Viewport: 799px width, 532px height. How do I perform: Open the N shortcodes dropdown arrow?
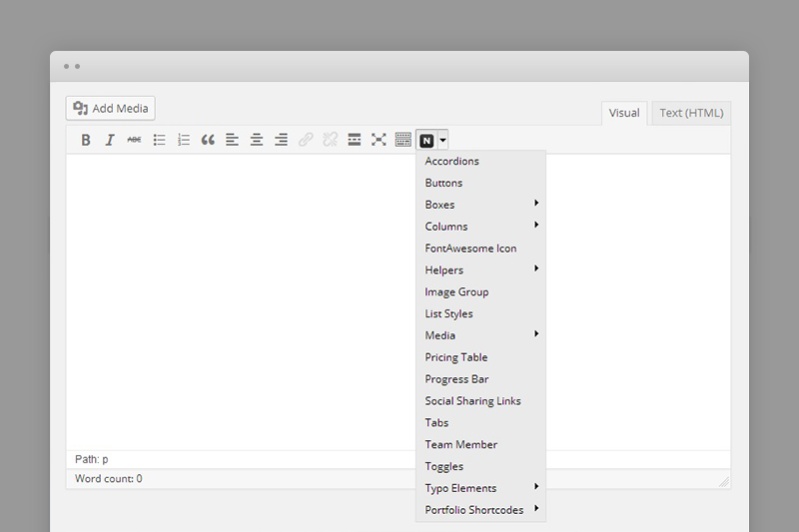[442, 140]
